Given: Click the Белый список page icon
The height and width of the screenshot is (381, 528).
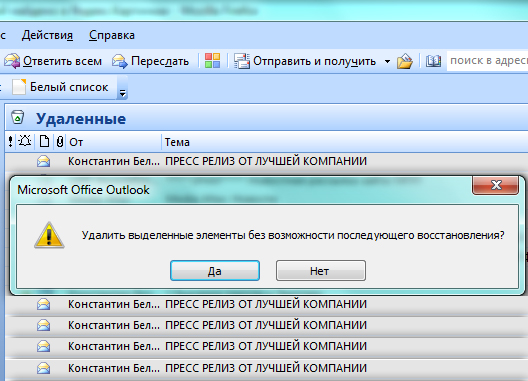Looking at the screenshot, I should (x=19, y=87).
